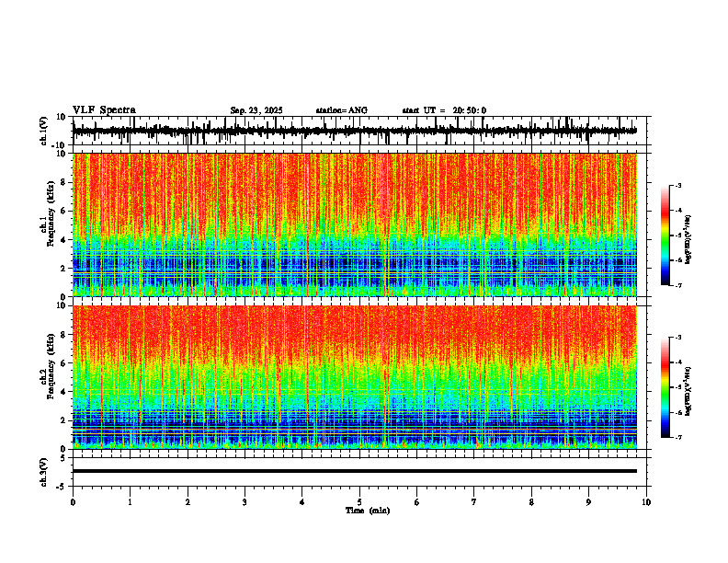Click the ch.1 color scale bar
This screenshot has width=728, height=563.
[x=665, y=236]
